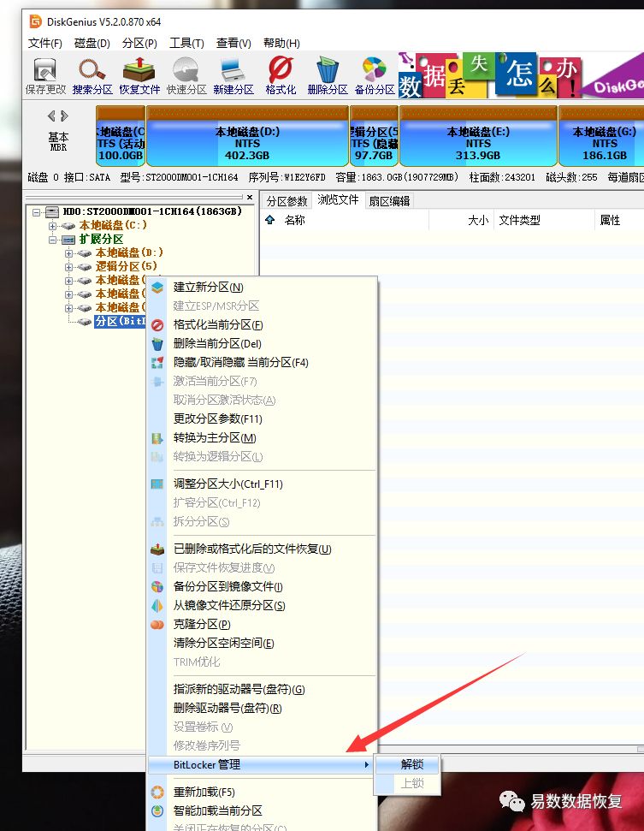This screenshot has width=644, height=831.
Task: Close the disk tree panel with the X
Action: coord(250,197)
